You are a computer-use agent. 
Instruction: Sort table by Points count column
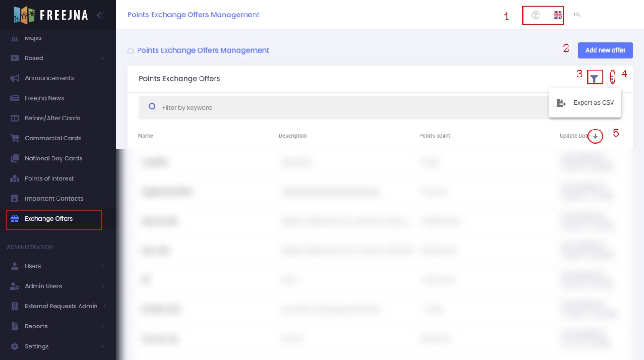(434, 136)
